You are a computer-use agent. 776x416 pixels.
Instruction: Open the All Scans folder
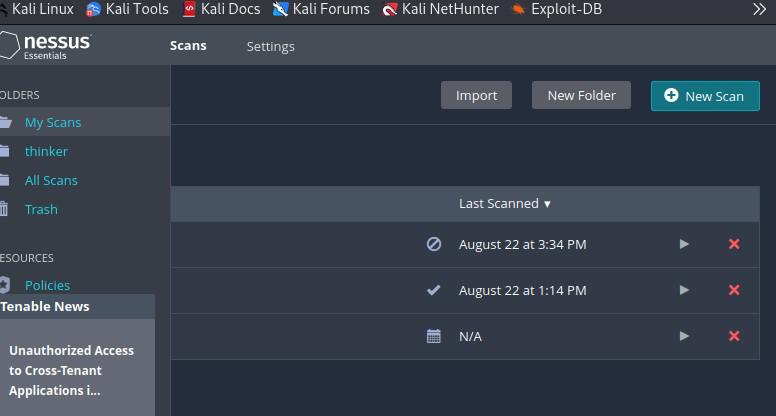51,180
